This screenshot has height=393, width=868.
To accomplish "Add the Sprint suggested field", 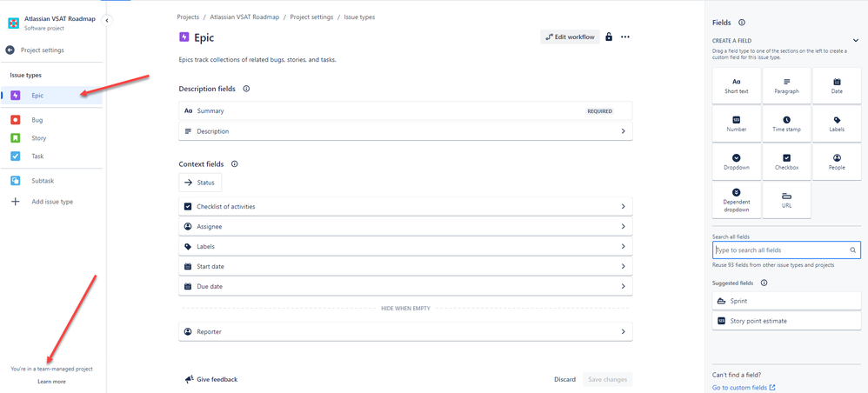I will [786, 301].
